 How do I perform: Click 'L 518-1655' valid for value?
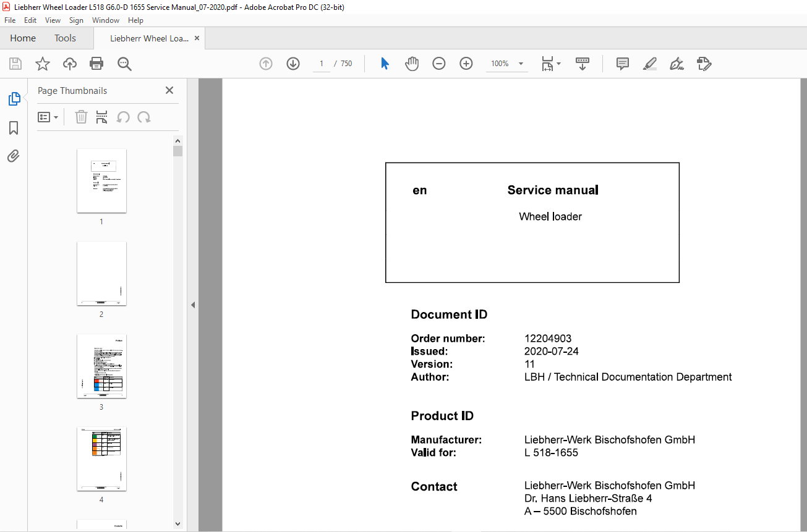pyautogui.click(x=551, y=453)
